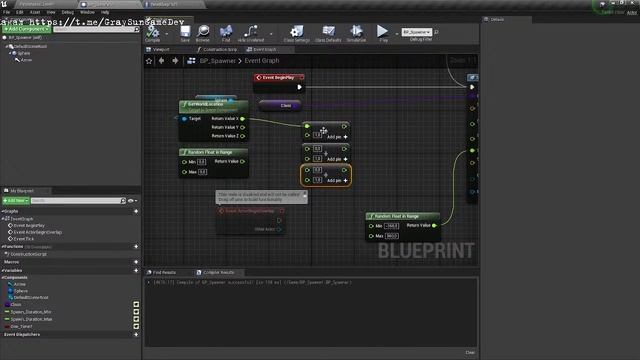Open the Compile options dropdown arrow
The width and height of the screenshot is (640, 360).
click(167, 34)
